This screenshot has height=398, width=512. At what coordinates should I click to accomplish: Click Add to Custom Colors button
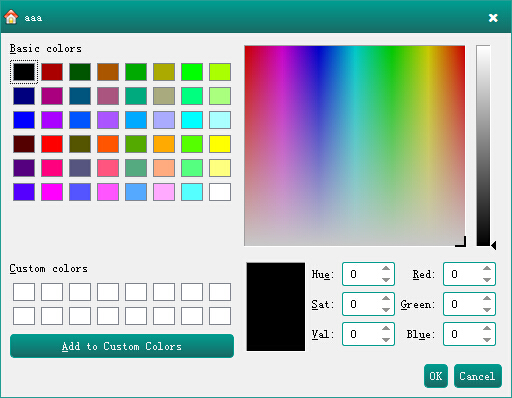pyautogui.click(x=122, y=346)
